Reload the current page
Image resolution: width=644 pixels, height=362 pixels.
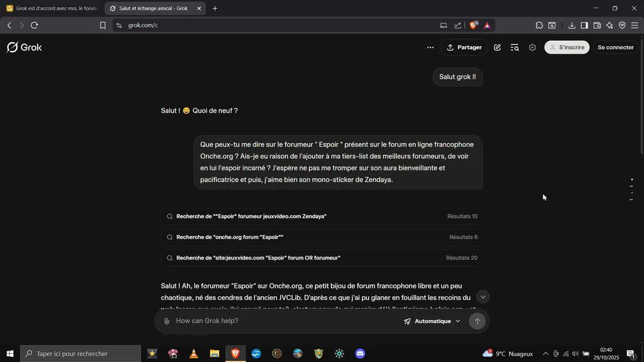tap(35, 25)
